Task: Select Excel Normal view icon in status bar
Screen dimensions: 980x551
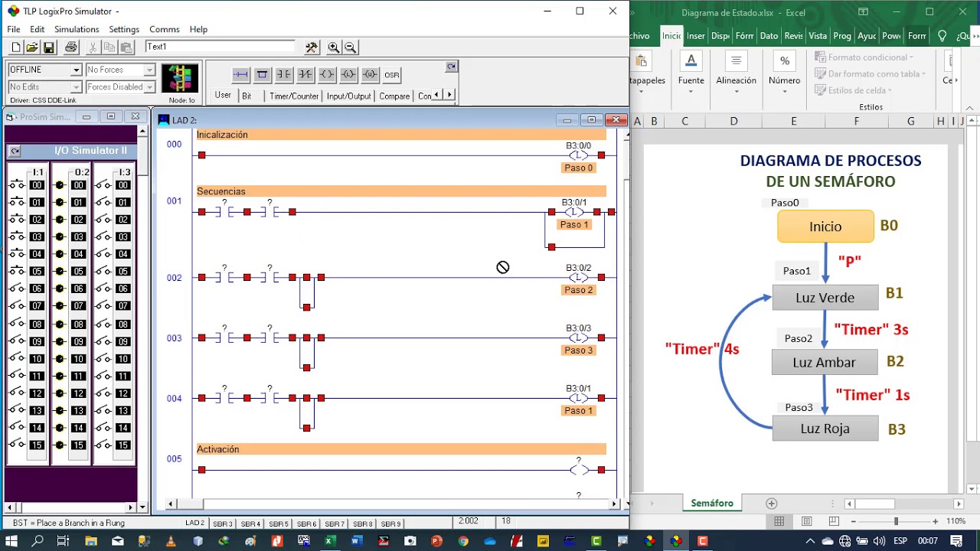Action: tap(779, 521)
